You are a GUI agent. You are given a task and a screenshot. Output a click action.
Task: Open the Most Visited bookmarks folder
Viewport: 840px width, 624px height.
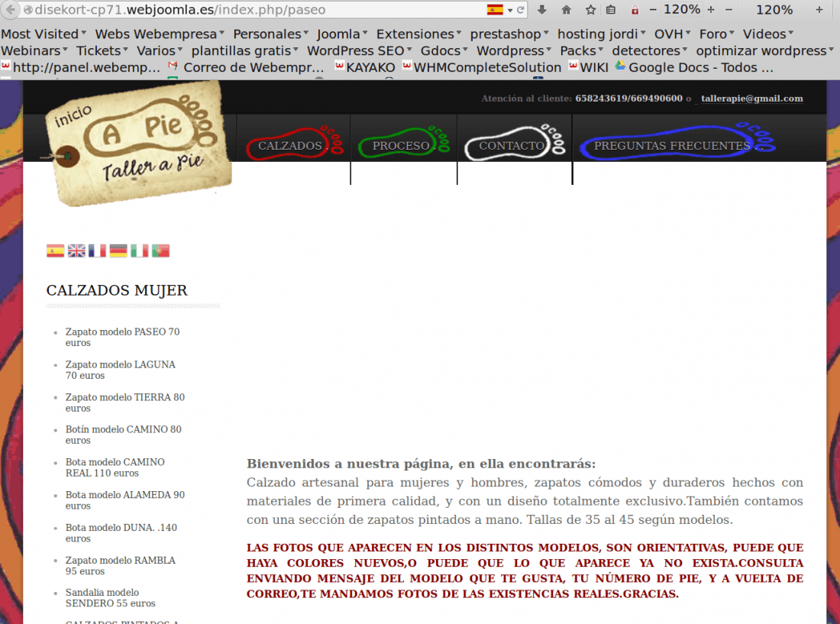[x=44, y=34]
